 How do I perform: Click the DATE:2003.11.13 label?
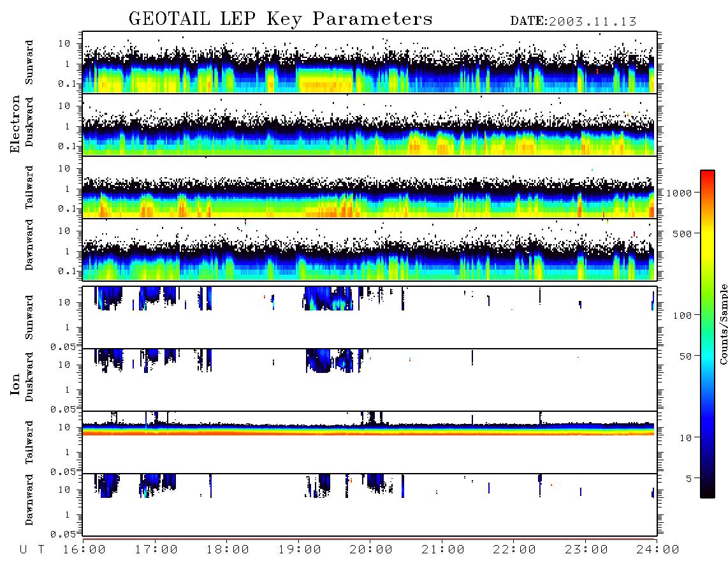[x=573, y=21]
